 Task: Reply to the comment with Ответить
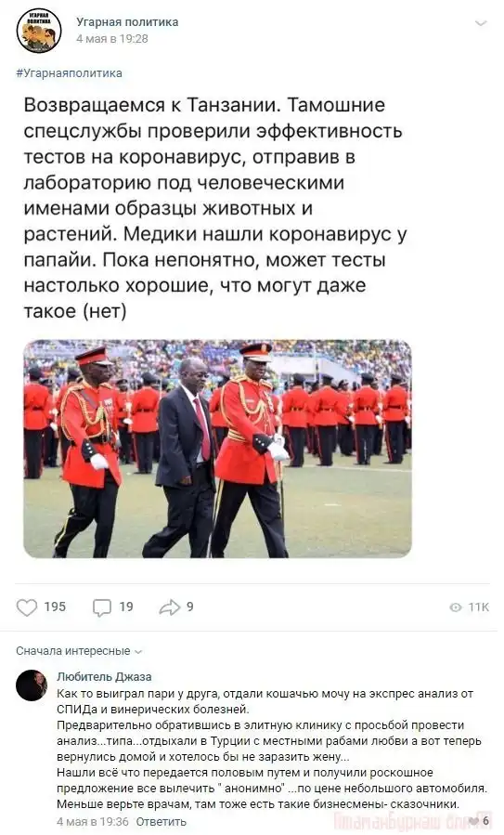pos(162,822)
